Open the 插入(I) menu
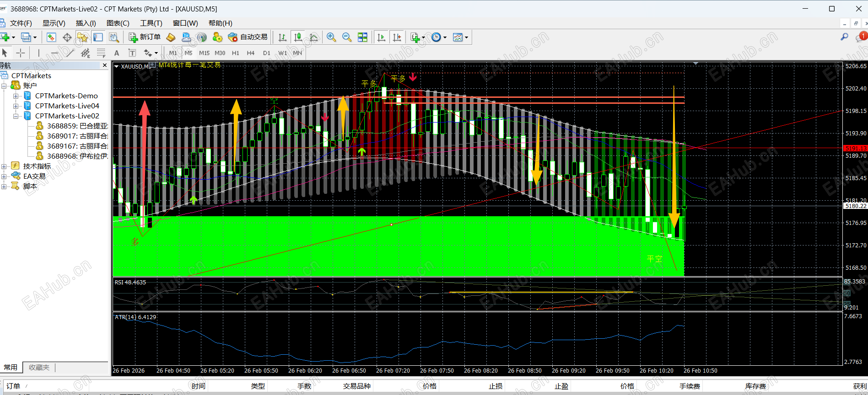The width and height of the screenshot is (868, 395). [x=86, y=23]
